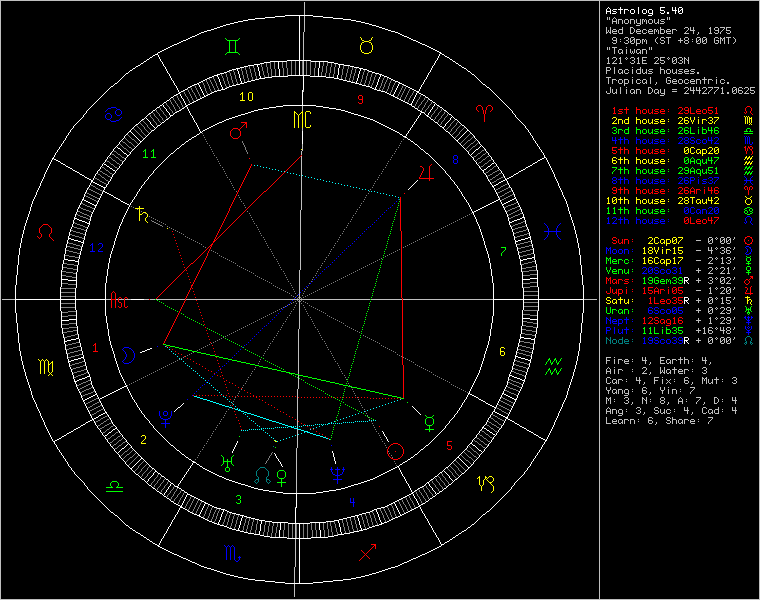This screenshot has width=760, height=600.
Task: Click the 'Nept: 12Sag16' row
Action: tap(681, 321)
